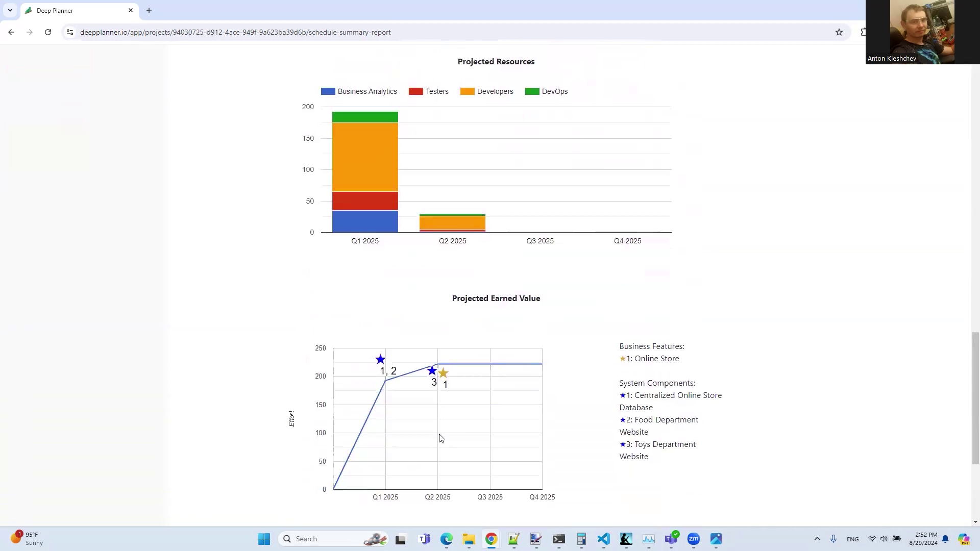Click the blue star milestone labeled 1, 2

click(380, 359)
